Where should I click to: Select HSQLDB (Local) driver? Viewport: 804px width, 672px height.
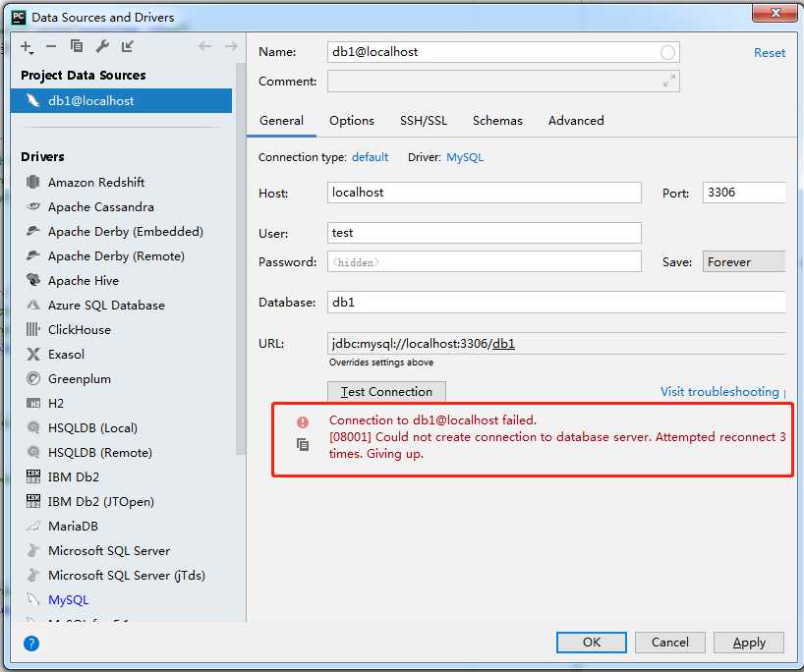(82, 428)
